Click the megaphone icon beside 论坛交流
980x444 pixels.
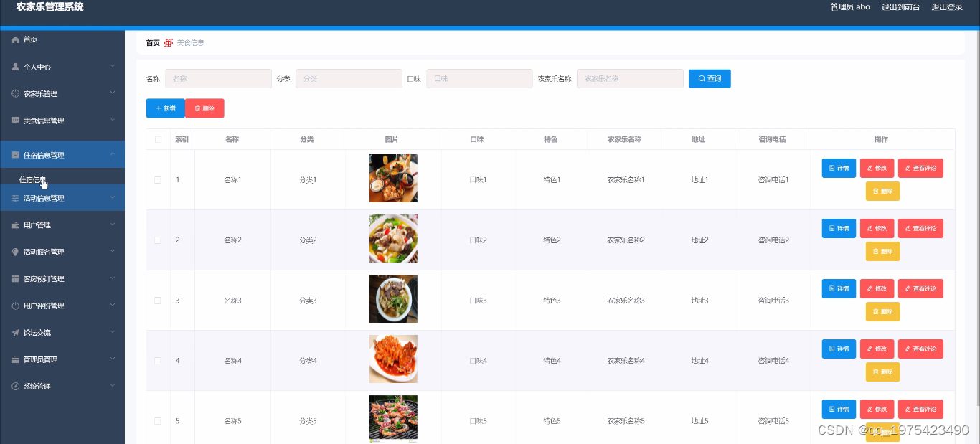[16, 331]
